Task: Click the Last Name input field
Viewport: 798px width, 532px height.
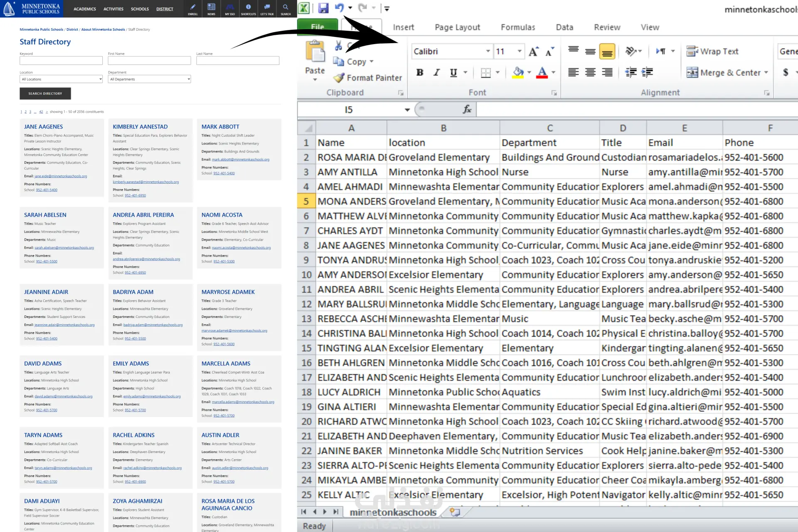Action: pos(238,61)
